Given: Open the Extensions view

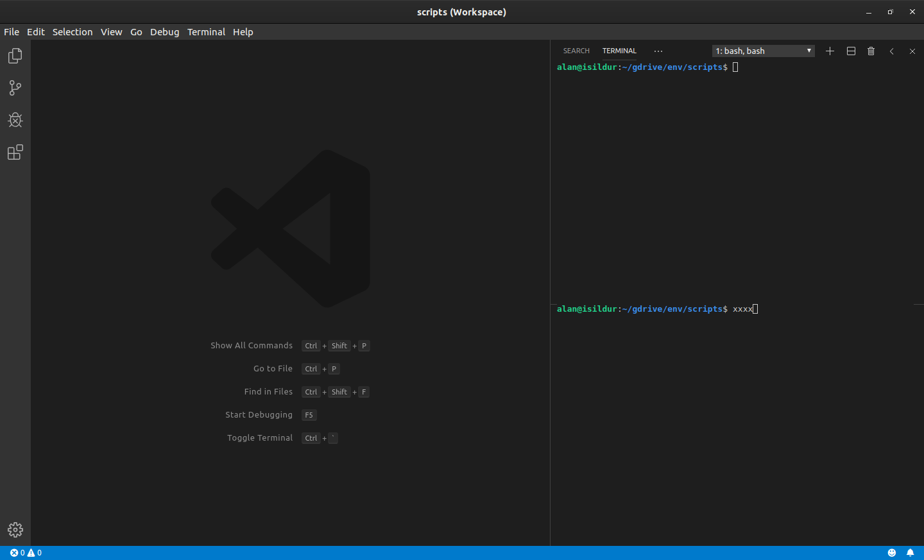Looking at the screenshot, I should (15, 152).
